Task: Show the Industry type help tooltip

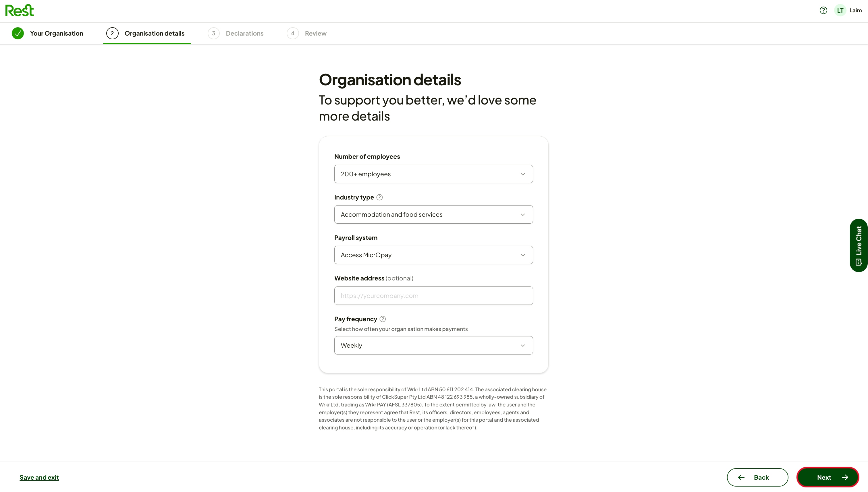Action: [379, 197]
